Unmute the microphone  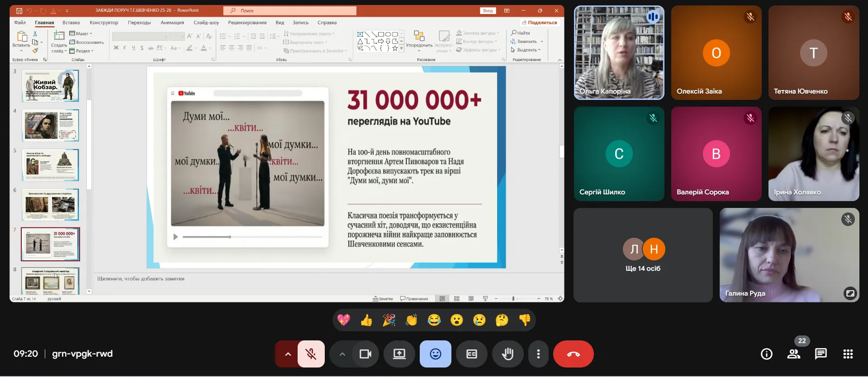(311, 354)
